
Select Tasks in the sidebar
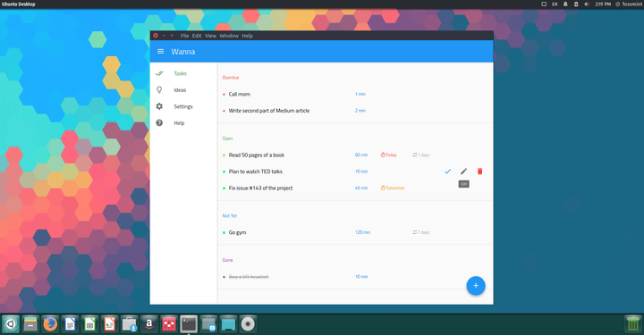(180, 73)
